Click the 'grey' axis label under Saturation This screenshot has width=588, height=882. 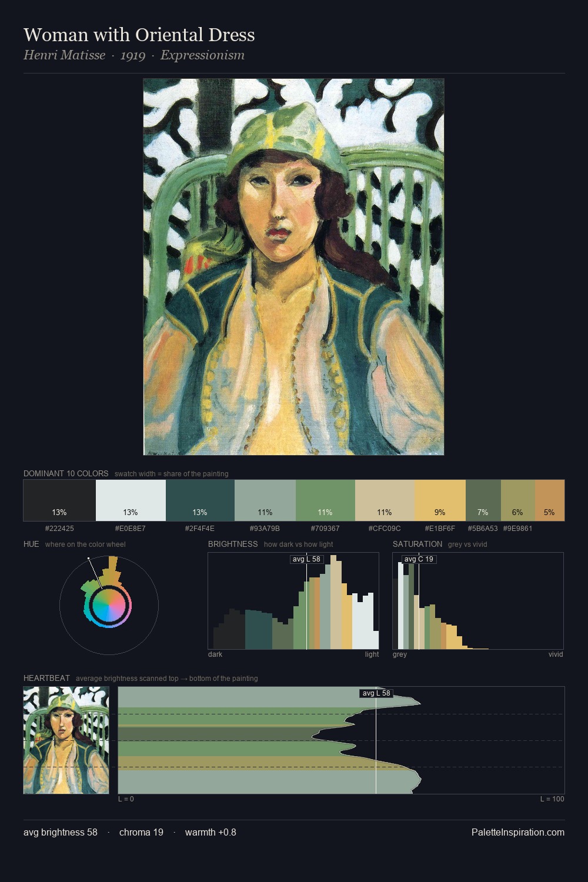400,654
